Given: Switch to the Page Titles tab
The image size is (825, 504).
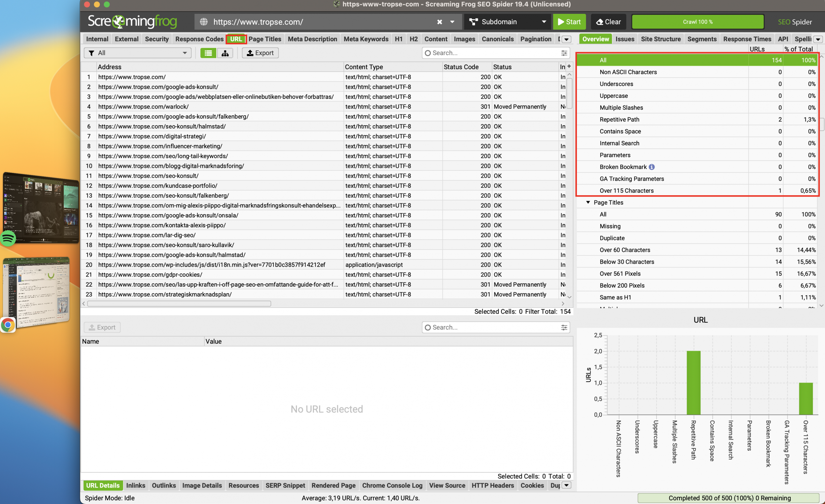Looking at the screenshot, I should pyautogui.click(x=265, y=39).
